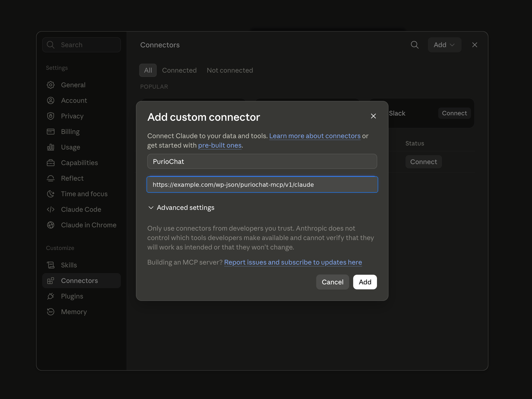Select the Connected filter tab
Image resolution: width=532 pixels, height=399 pixels.
click(179, 70)
